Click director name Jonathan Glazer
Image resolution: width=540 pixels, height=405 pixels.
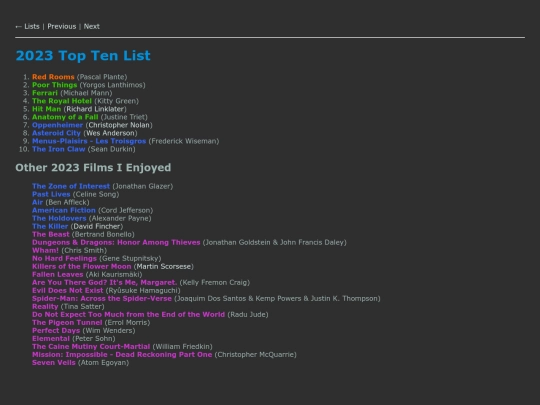tap(143, 186)
